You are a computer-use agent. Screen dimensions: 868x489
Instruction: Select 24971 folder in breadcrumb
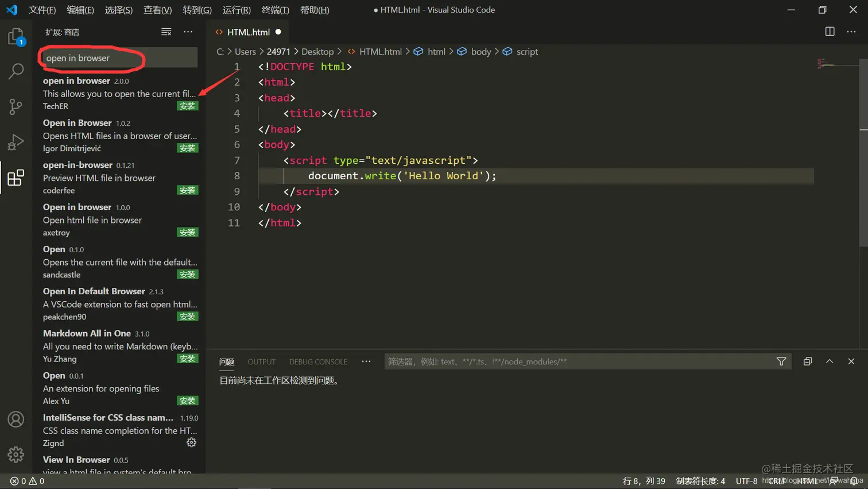coord(278,52)
